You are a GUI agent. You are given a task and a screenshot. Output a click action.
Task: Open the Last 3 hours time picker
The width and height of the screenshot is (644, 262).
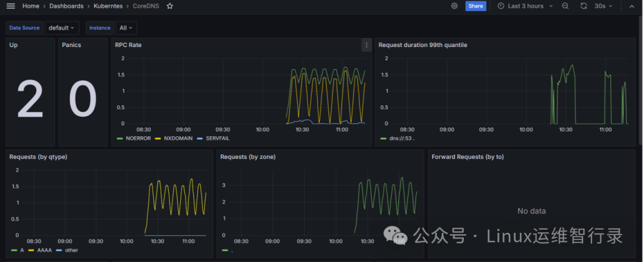pyautogui.click(x=525, y=6)
